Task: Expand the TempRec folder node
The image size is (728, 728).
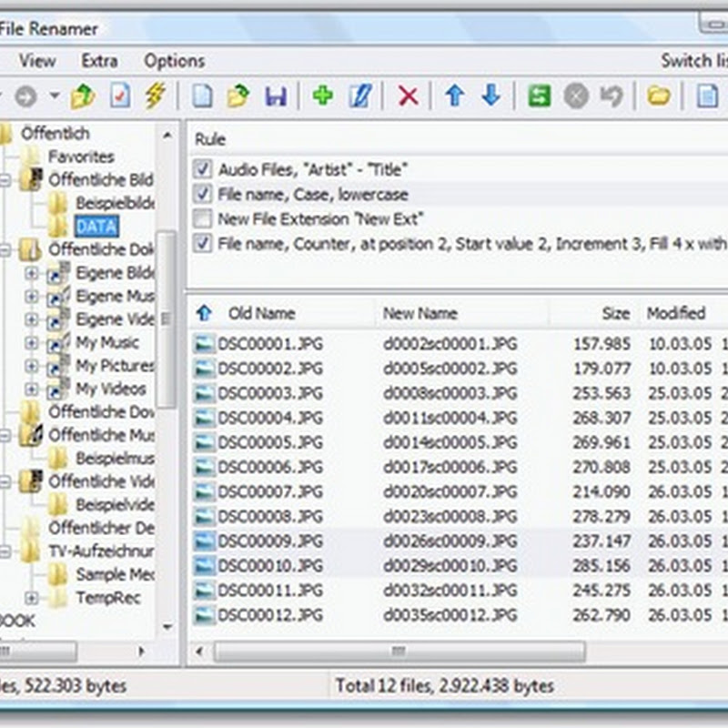Action: click(32, 598)
